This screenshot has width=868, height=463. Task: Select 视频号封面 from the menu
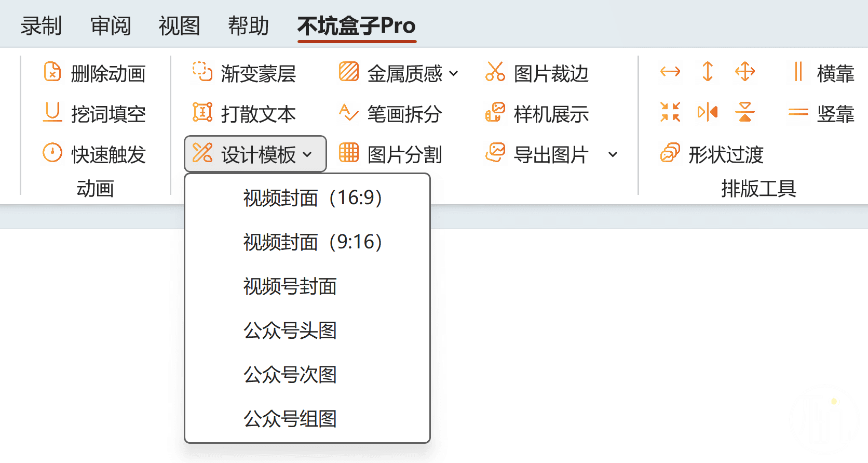[307, 286]
